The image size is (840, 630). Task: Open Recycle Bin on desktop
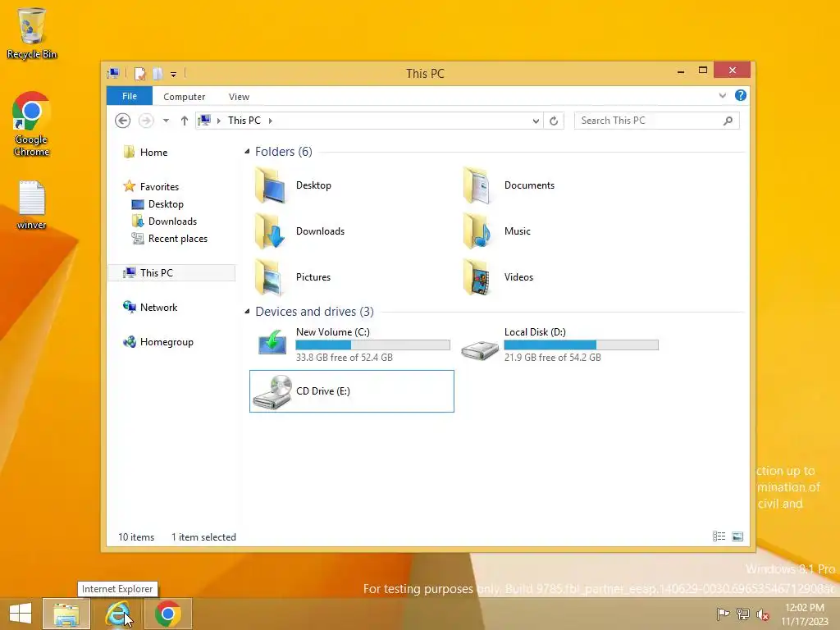pyautogui.click(x=32, y=33)
